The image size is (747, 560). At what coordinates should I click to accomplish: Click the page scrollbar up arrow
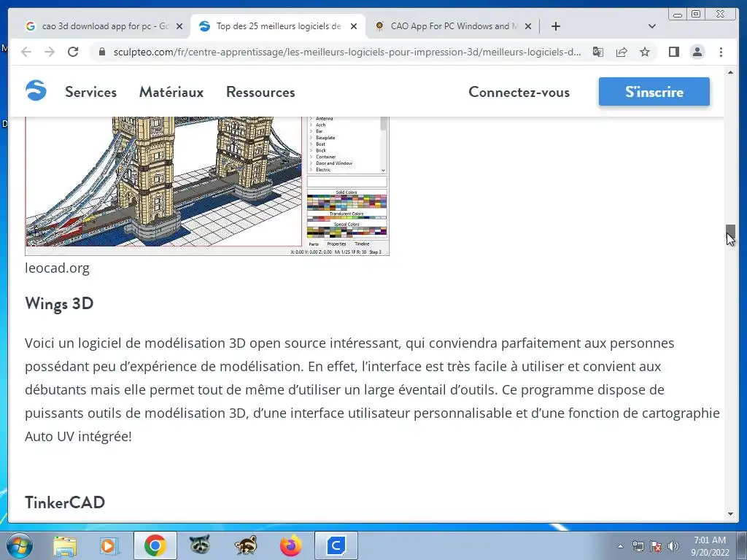(x=730, y=72)
